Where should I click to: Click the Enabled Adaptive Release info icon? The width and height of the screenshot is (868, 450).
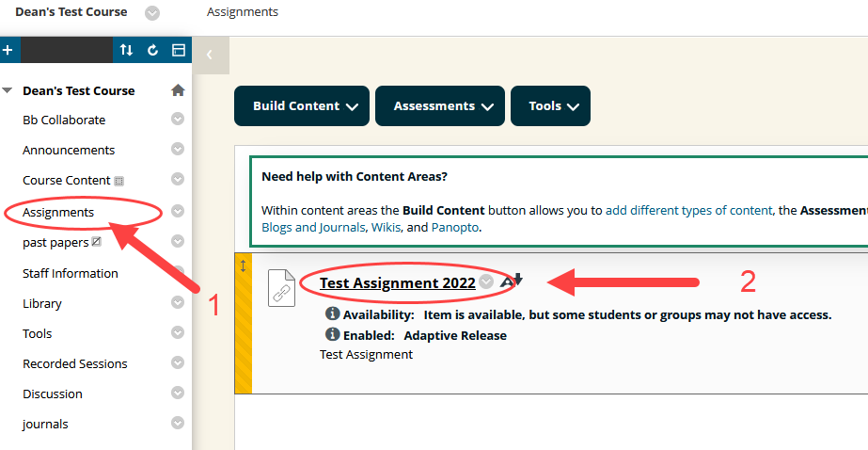click(332, 335)
